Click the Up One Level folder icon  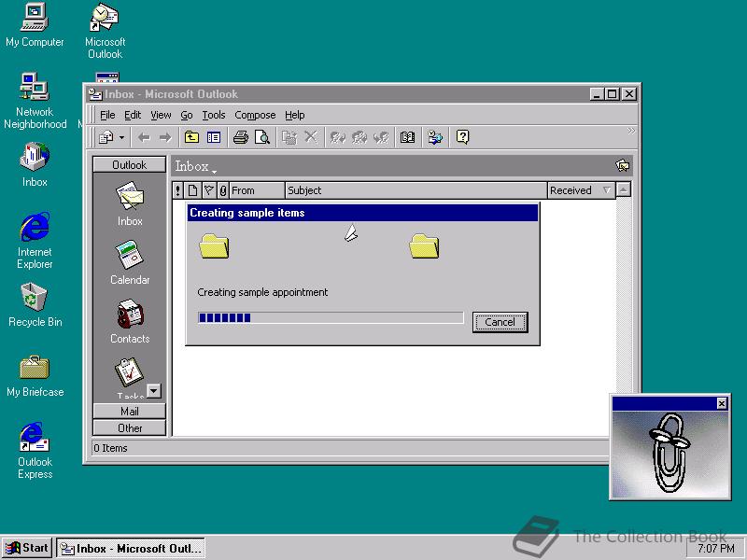(191, 137)
